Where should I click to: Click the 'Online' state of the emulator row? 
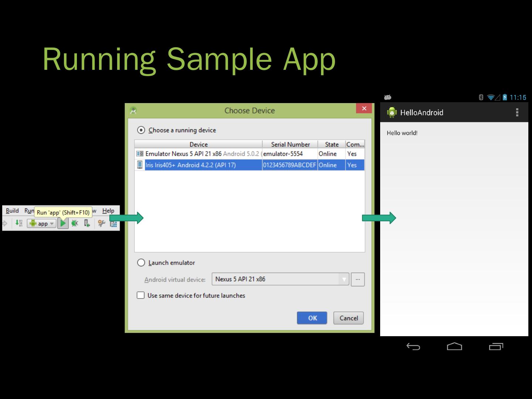point(328,154)
